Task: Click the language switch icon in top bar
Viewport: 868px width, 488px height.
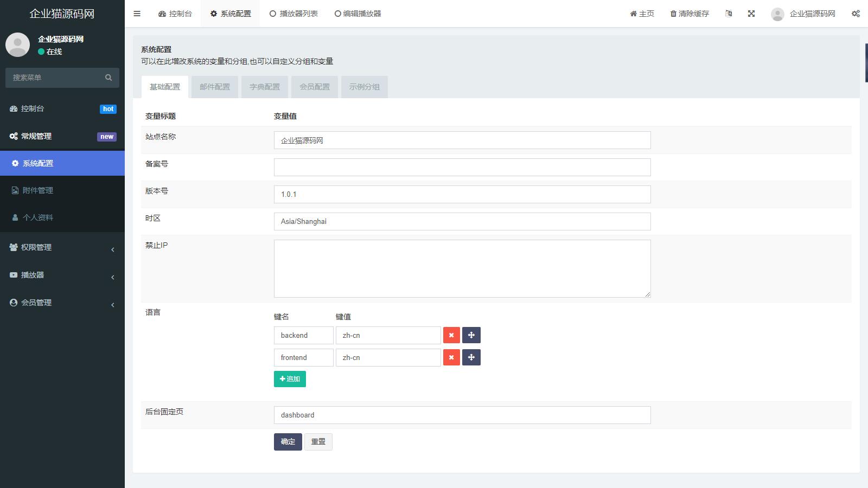Action: [729, 14]
